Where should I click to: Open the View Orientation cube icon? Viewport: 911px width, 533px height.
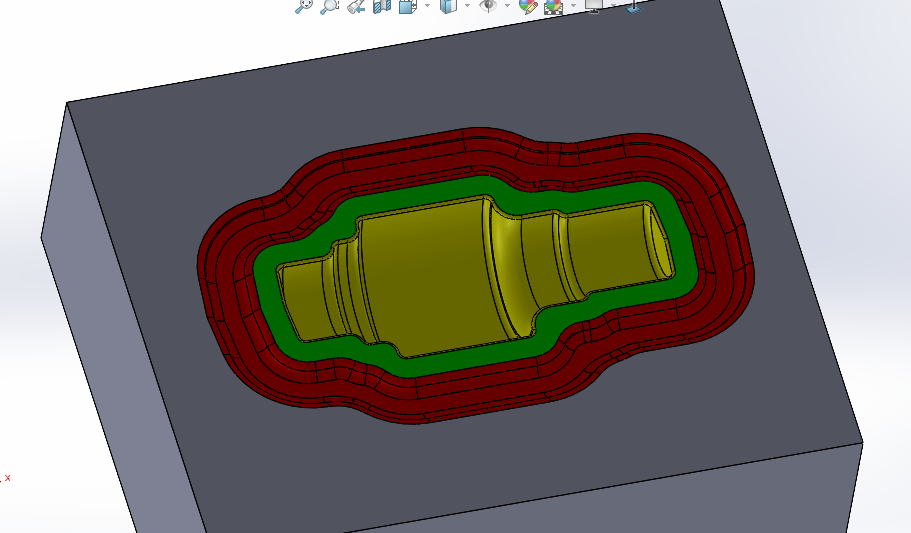pyautogui.click(x=407, y=6)
